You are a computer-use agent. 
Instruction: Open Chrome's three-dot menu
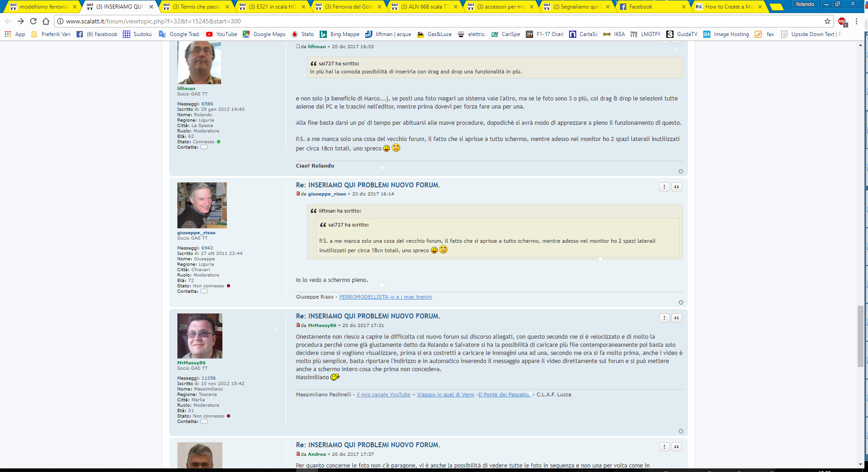click(x=856, y=21)
